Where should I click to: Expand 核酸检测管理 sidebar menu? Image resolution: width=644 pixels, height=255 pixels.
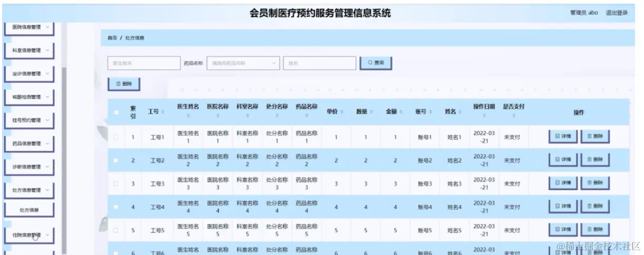pos(30,97)
